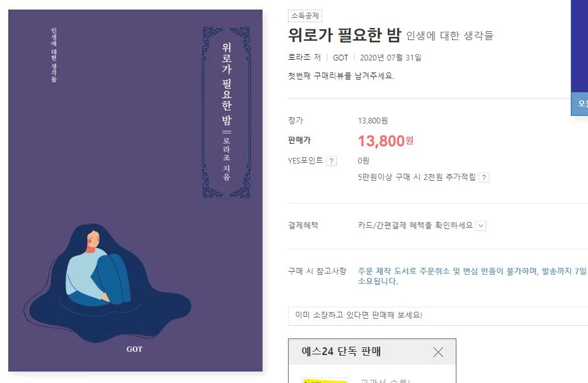Click the 소득공제 badge above the title
The image size is (588, 383).
301,16
